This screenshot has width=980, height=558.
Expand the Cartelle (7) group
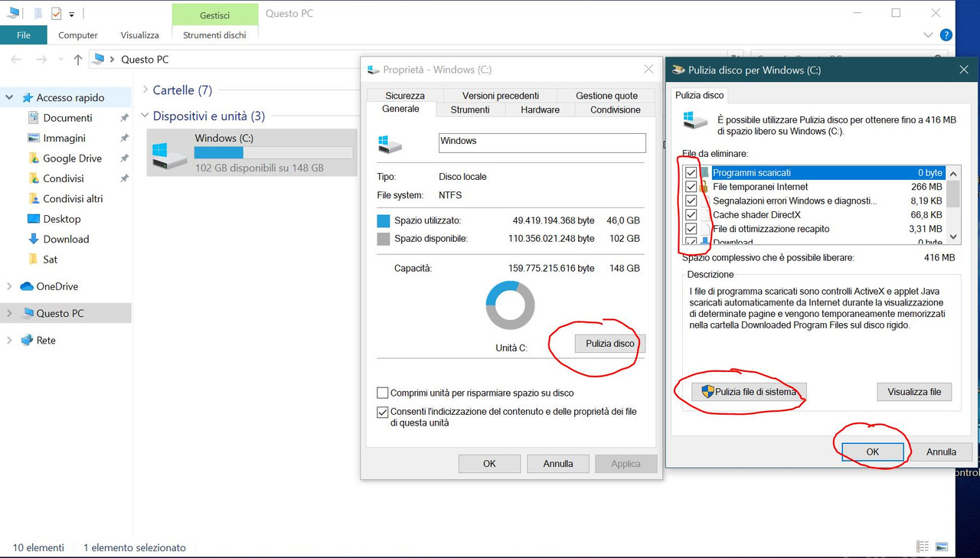[145, 90]
